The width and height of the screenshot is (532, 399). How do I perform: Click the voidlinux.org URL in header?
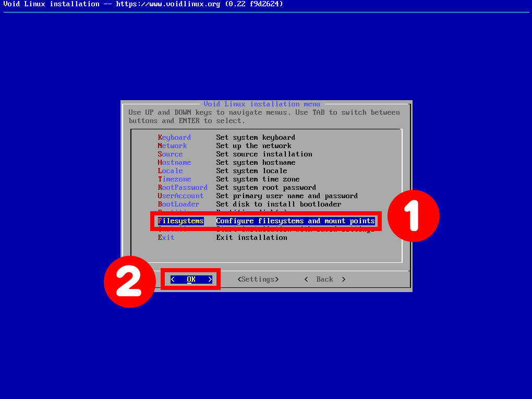click(168, 4)
